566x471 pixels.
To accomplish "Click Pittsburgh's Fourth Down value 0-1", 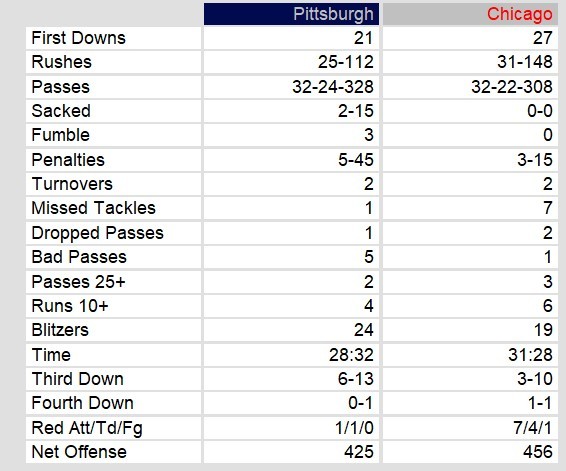I will coord(361,403).
